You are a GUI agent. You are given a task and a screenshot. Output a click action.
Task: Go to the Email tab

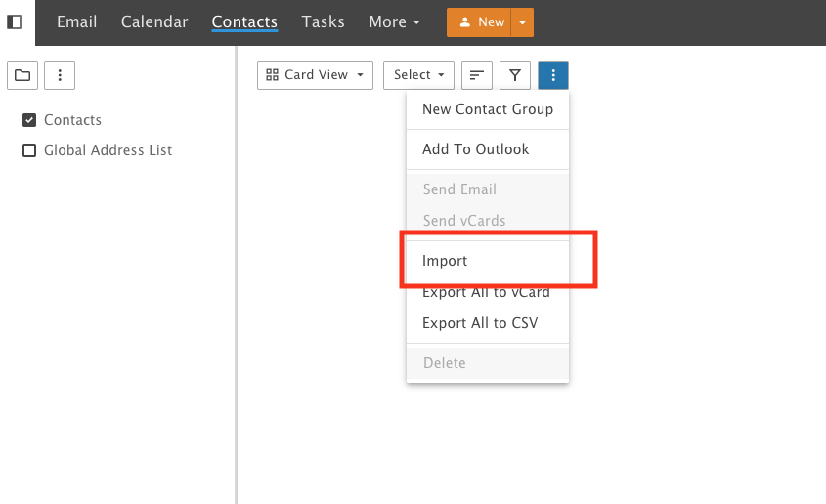pyautogui.click(x=76, y=21)
